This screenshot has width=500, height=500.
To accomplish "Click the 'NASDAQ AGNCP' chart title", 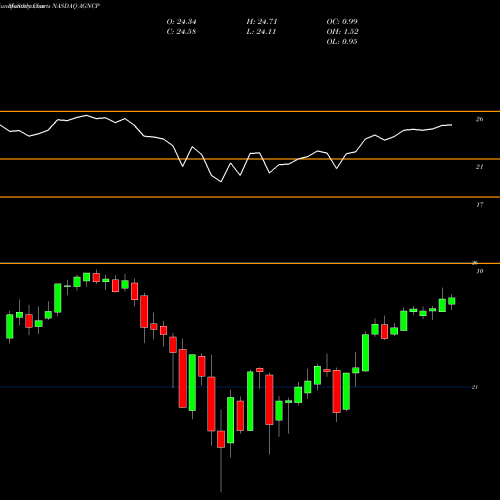I will pyautogui.click(x=75, y=6).
